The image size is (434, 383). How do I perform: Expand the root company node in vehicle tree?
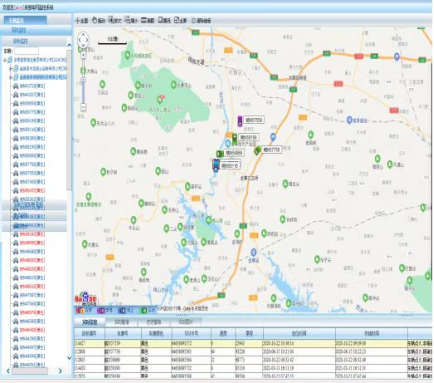pos(5,60)
